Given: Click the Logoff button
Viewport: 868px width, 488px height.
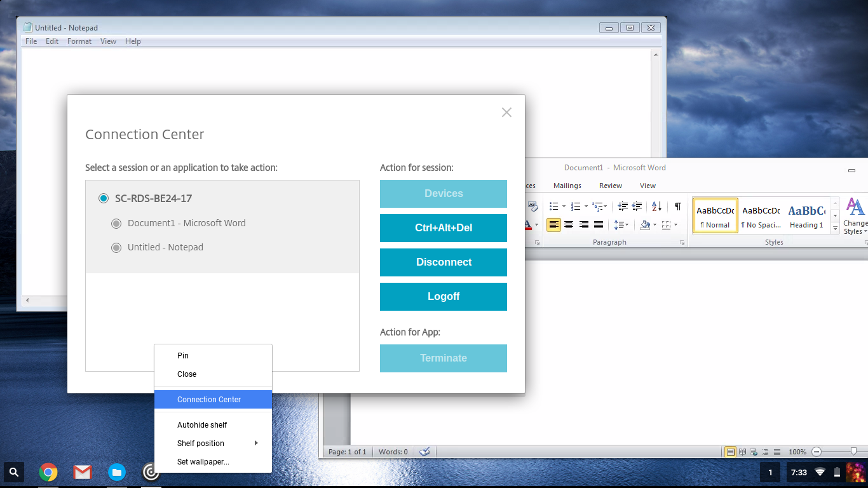Looking at the screenshot, I should tap(444, 297).
